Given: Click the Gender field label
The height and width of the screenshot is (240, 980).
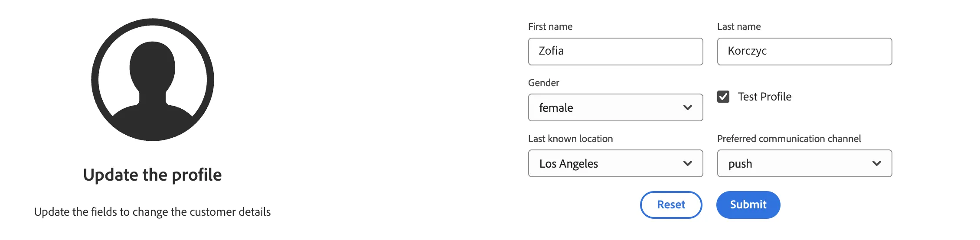Looking at the screenshot, I should (x=543, y=83).
